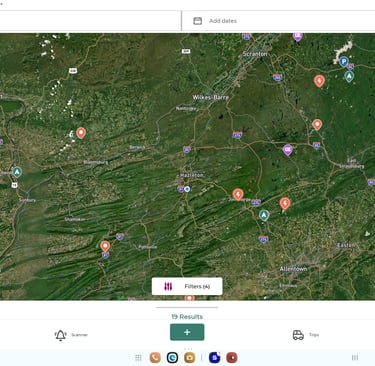375x366 pixels.
Task: Select the orange pin north of Bloomsburg
Action: [x=81, y=133]
